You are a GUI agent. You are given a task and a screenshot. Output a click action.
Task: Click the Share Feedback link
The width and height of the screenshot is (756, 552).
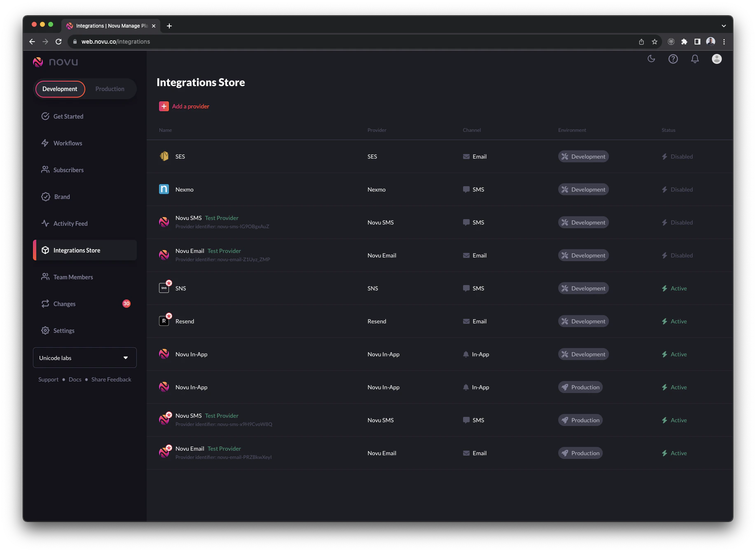pyautogui.click(x=111, y=379)
